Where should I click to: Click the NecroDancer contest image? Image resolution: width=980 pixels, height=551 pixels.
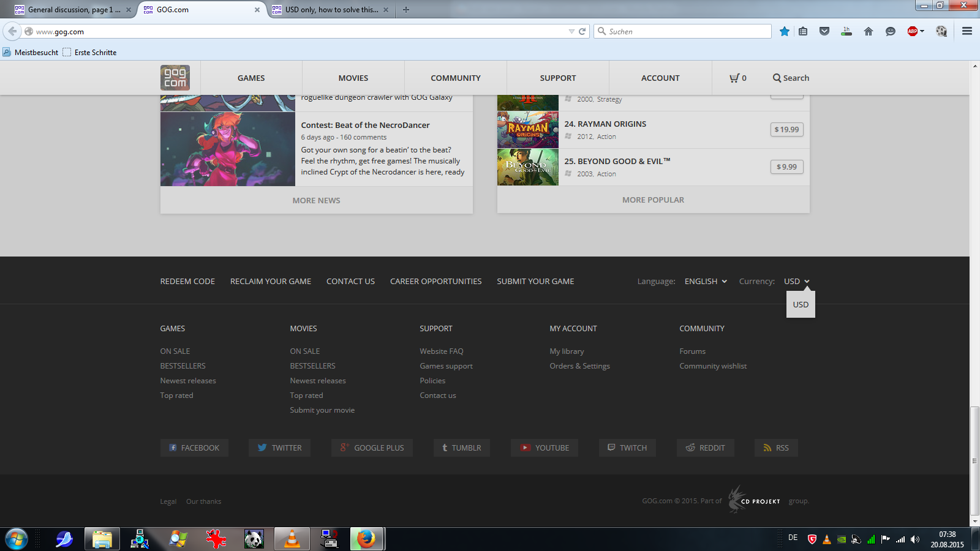(x=228, y=149)
